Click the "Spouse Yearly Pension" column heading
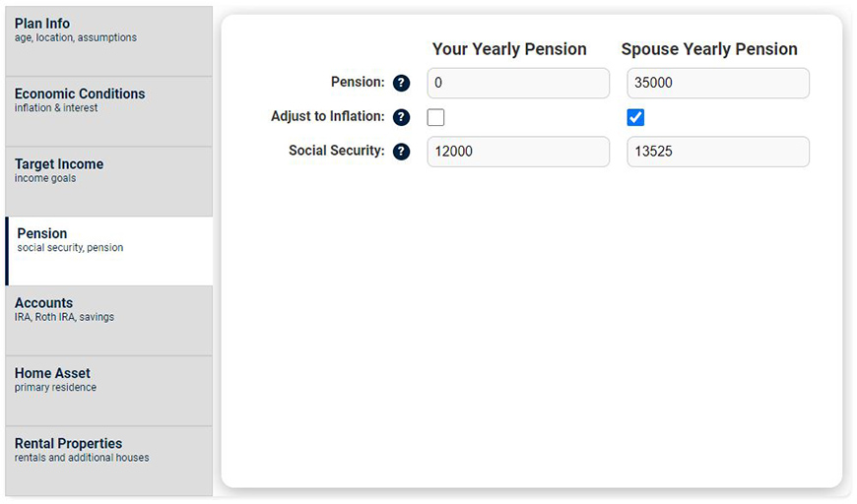Image resolution: width=857 pixels, height=504 pixels. 709,49
